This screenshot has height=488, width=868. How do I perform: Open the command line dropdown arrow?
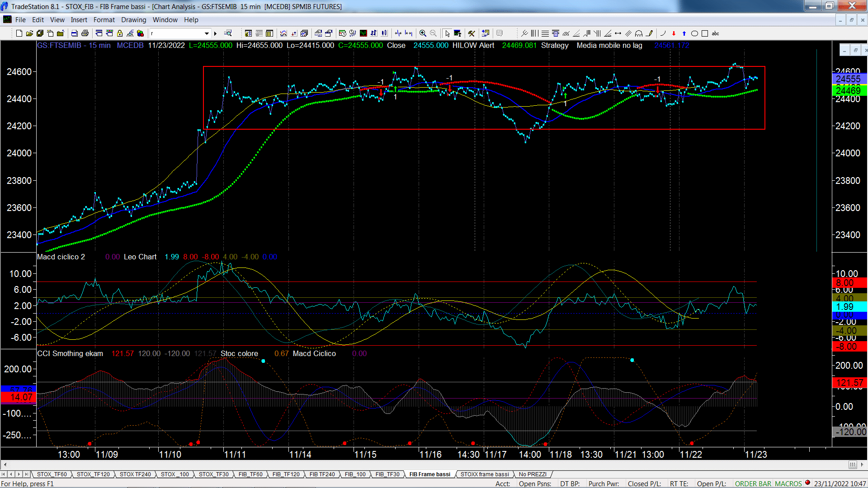tap(207, 33)
